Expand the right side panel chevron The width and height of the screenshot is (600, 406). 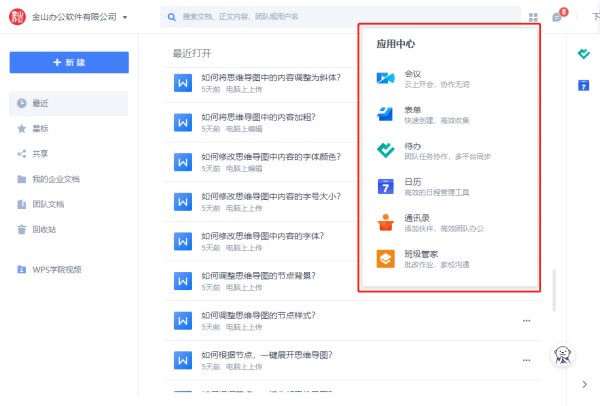584,384
